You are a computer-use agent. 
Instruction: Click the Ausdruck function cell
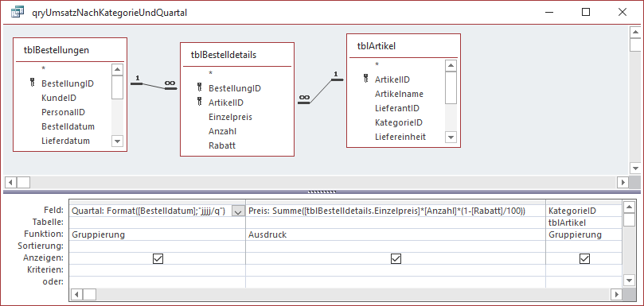click(x=396, y=234)
